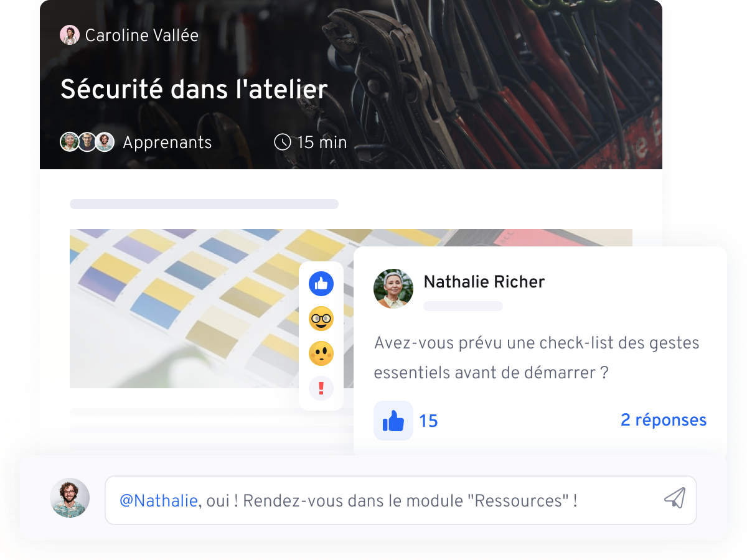The height and width of the screenshot is (560, 747).
Task: Click the Apprenants label
Action: point(167,142)
